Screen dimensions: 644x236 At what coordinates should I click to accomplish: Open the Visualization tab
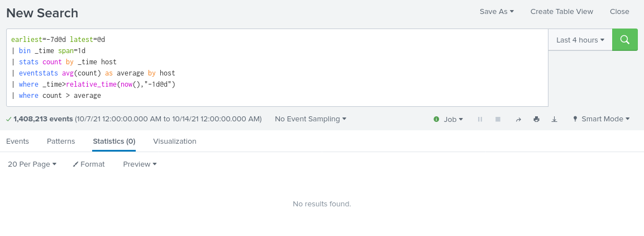pos(175,141)
